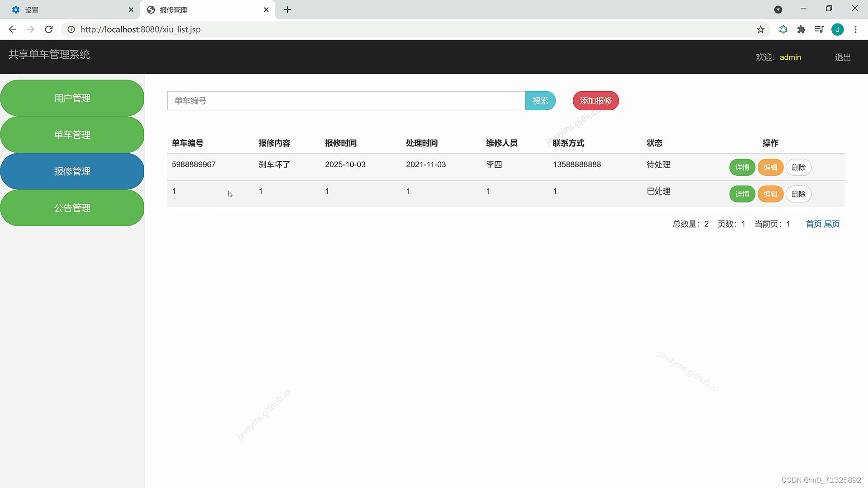The width and height of the screenshot is (868, 488).
Task: Delete the first repair record via 删除
Action: [x=798, y=167]
